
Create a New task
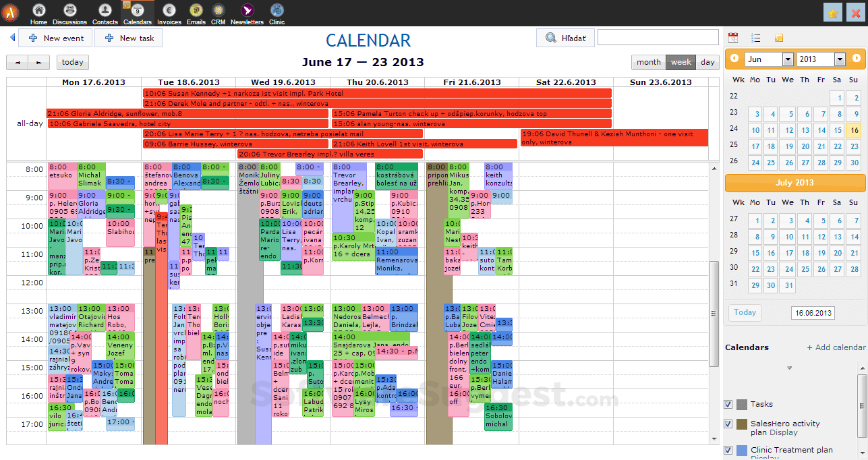(x=129, y=38)
